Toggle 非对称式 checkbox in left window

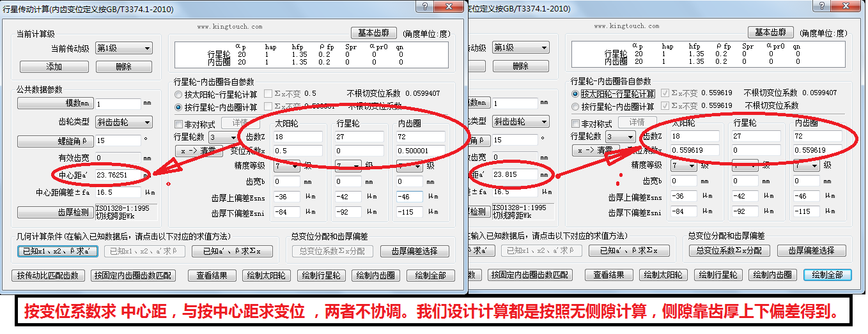[x=179, y=123]
